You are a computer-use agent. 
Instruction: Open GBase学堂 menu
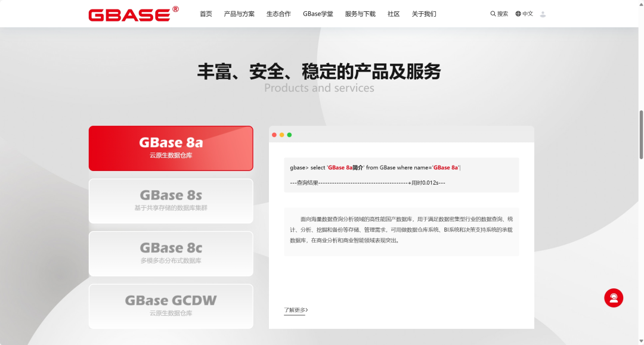pyautogui.click(x=318, y=14)
